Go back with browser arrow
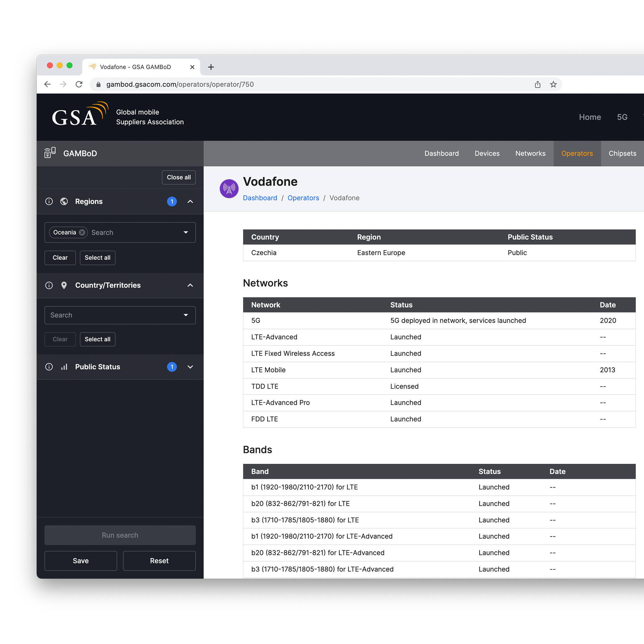Screen dimensions: 644x644 [48, 84]
